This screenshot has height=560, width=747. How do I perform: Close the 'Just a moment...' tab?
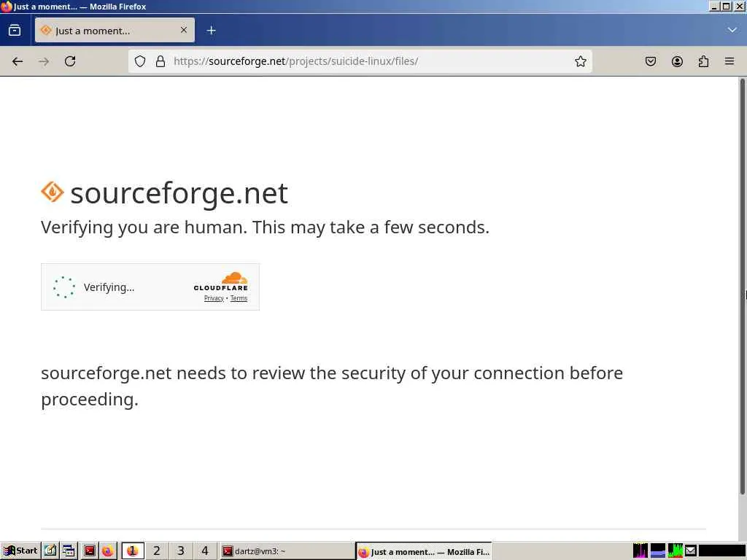click(183, 30)
